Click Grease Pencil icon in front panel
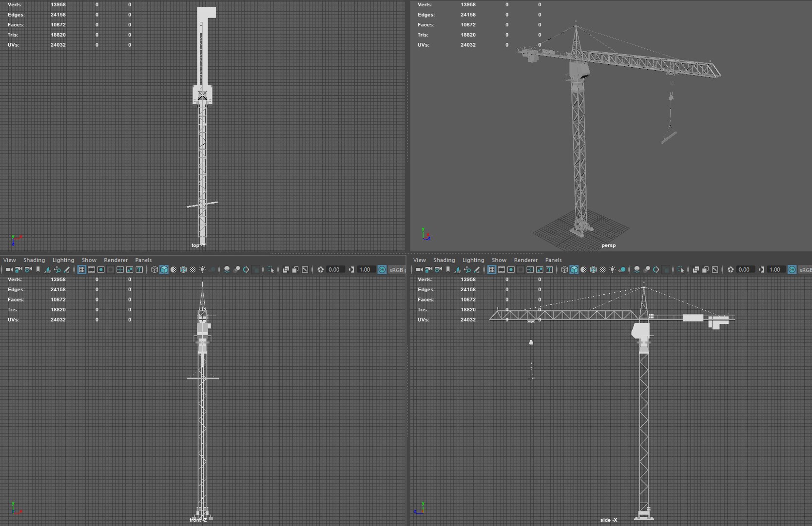Image resolution: width=812 pixels, height=526 pixels. pyautogui.click(x=67, y=269)
